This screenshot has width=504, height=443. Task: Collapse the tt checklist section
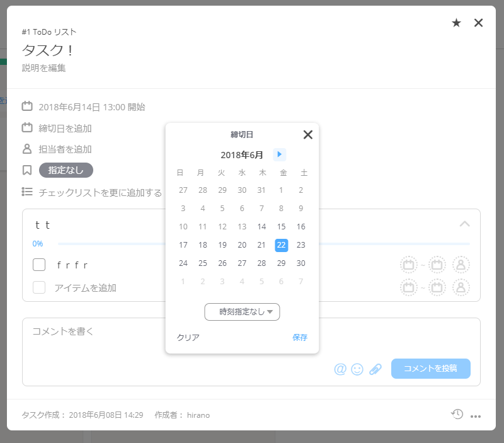[x=464, y=224]
